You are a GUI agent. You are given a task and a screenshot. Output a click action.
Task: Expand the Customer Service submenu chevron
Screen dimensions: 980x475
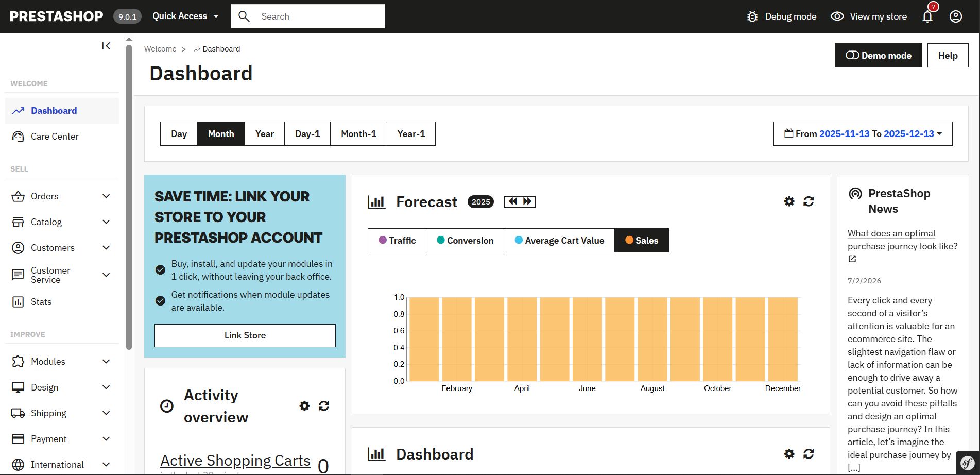106,275
